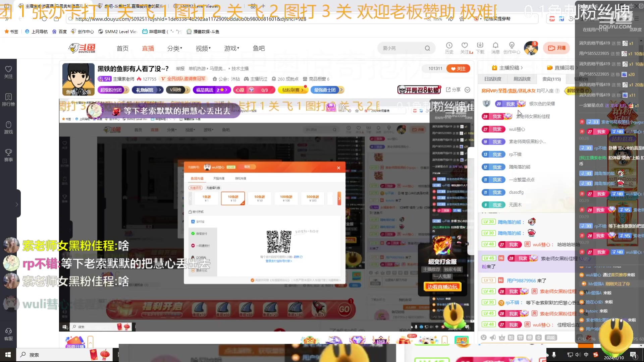
Task: Close the 超变打金服 popup
Action: tap(467, 244)
